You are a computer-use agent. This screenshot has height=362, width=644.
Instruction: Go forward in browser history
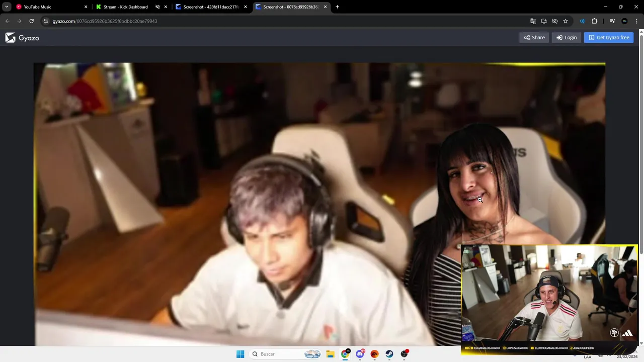[x=19, y=21]
